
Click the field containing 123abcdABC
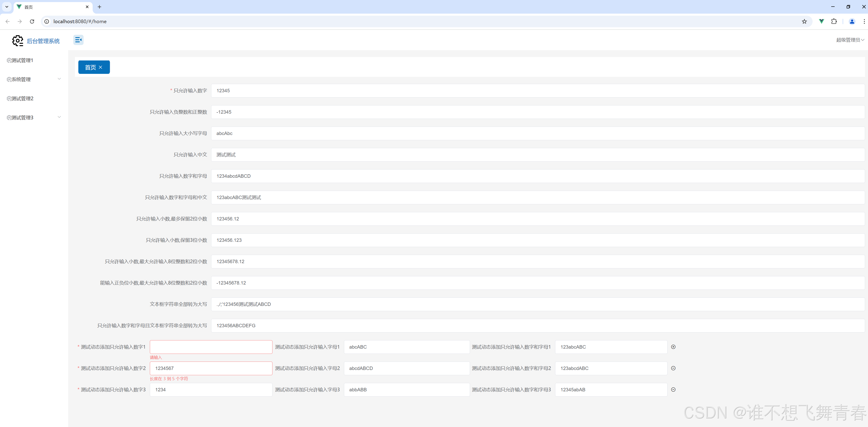pyautogui.click(x=611, y=368)
